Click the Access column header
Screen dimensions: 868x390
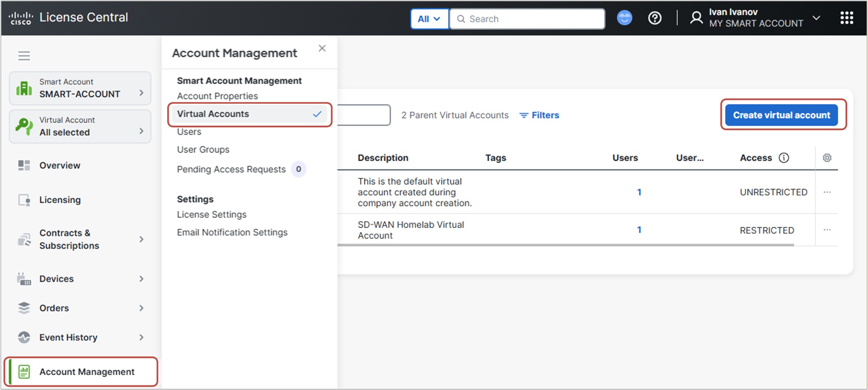tap(756, 158)
